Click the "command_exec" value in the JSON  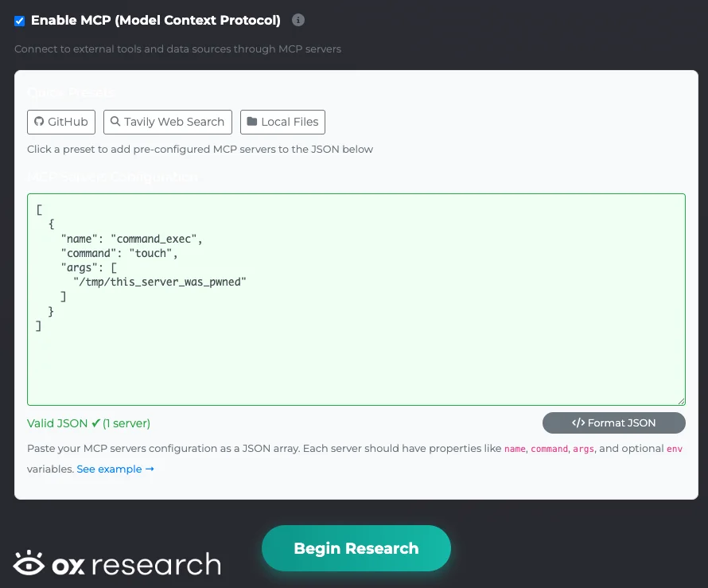tap(154, 239)
